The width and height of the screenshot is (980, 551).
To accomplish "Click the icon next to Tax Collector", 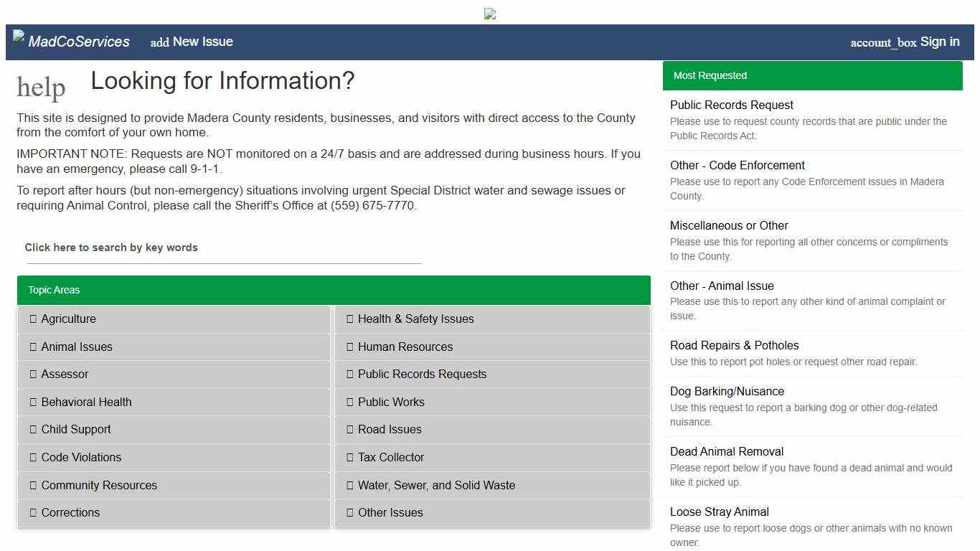I will point(350,458).
